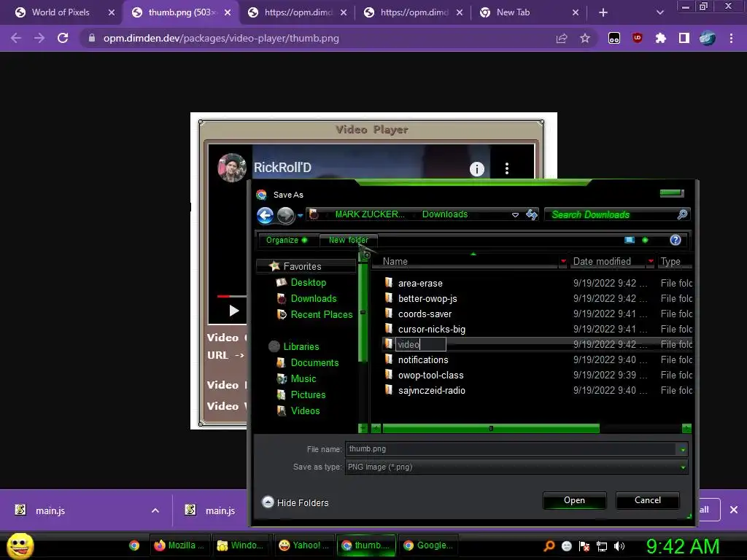Click the refresh icon beside the address path

pyautogui.click(x=532, y=214)
